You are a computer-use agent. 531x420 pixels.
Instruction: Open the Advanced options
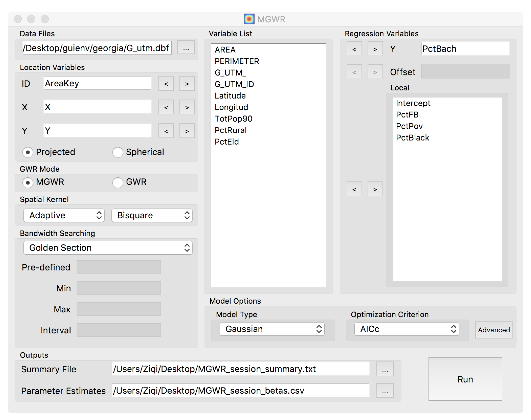pos(494,330)
